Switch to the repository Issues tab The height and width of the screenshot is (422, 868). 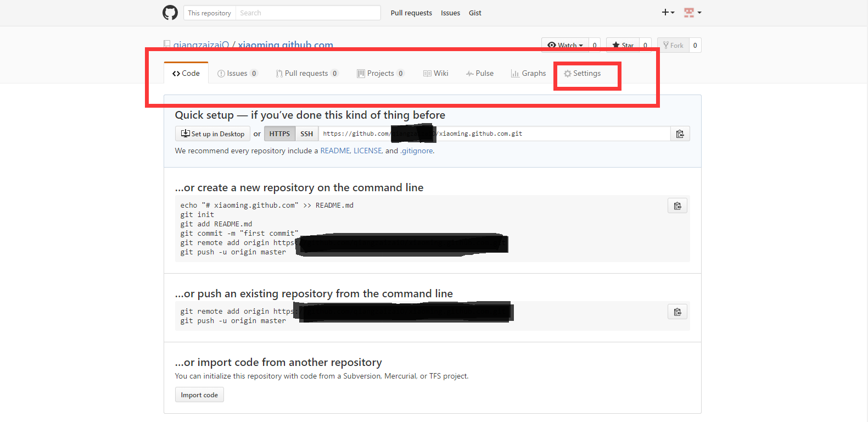(237, 73)
